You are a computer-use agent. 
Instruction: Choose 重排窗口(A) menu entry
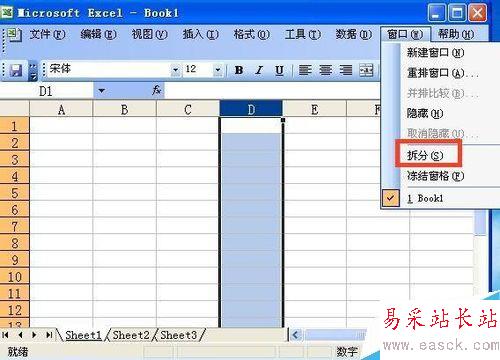[x=440, y=73]
